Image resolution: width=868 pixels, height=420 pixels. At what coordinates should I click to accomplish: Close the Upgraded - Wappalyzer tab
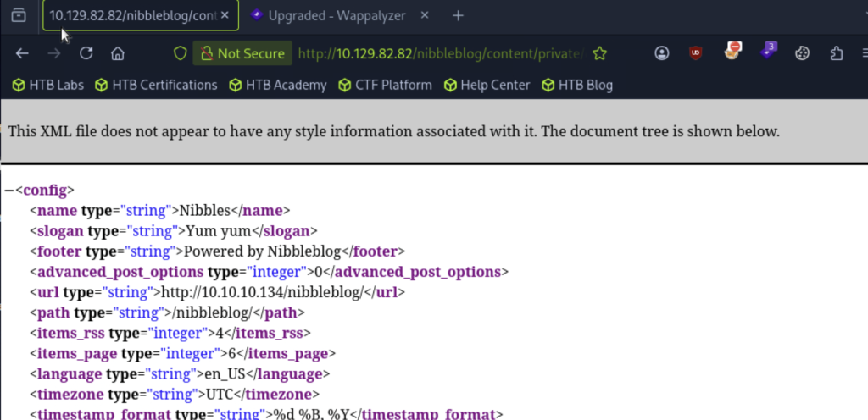(x=425, y=15)
